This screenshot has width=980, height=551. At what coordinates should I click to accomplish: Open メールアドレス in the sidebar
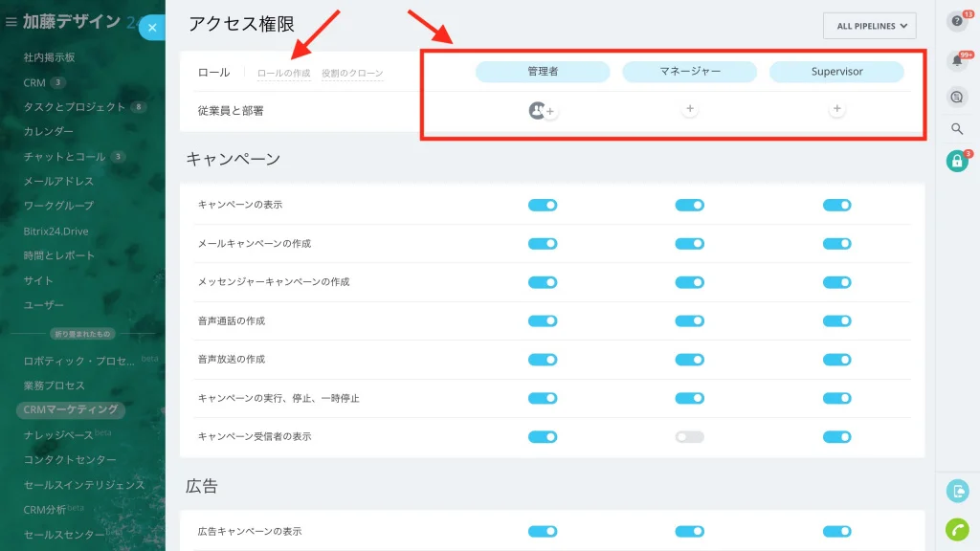[x=58, y=181]
